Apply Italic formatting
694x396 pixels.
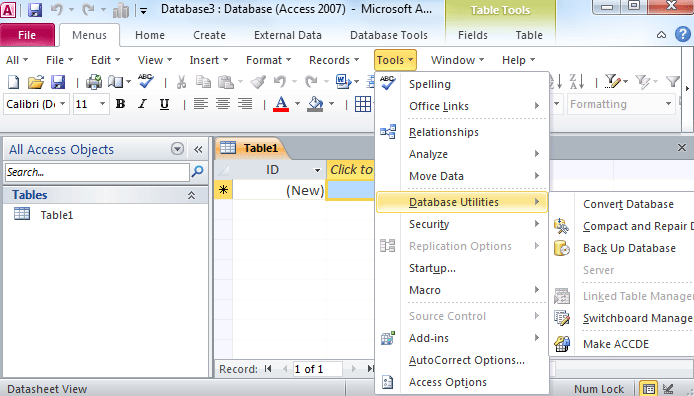click(x=142, y=104)
